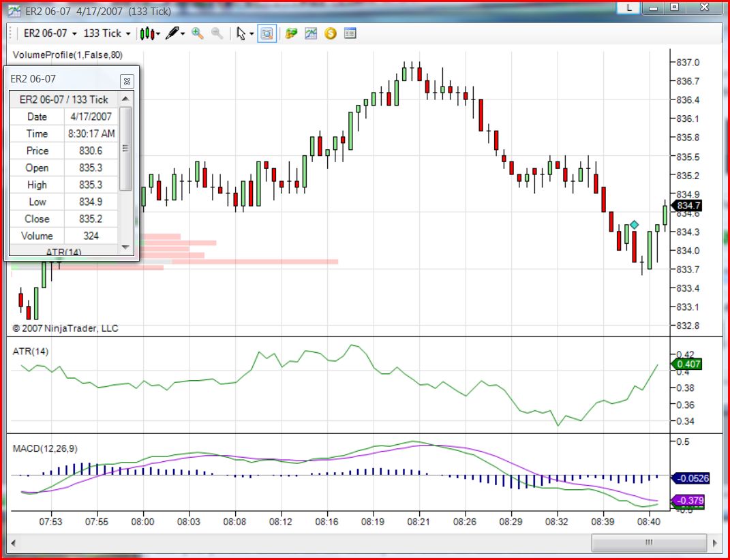This screenshot has width=730, height=560.
Task: Click the 0.407 ATR value marker
Action: pyautogui.click(x=686, y=364)
